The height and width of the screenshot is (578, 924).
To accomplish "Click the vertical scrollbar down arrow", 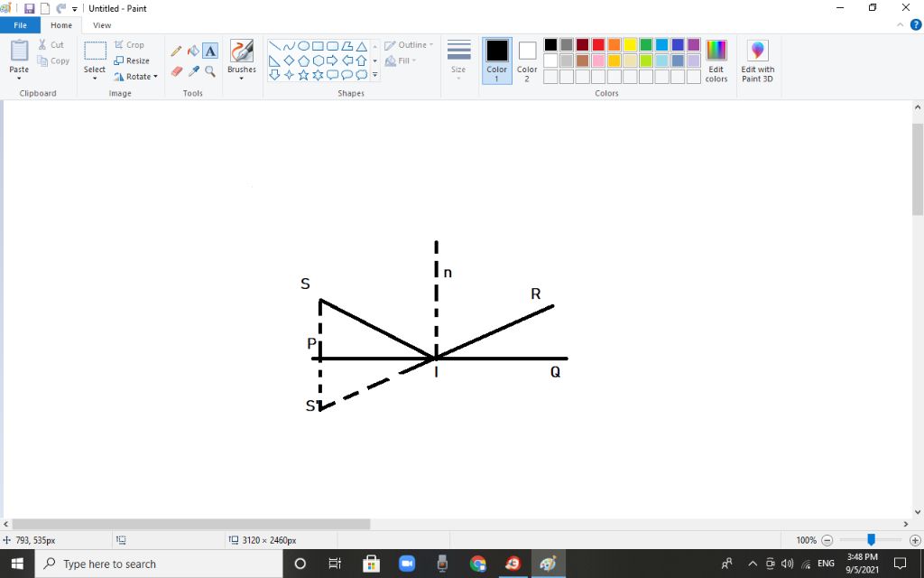I will click(918, 513).
